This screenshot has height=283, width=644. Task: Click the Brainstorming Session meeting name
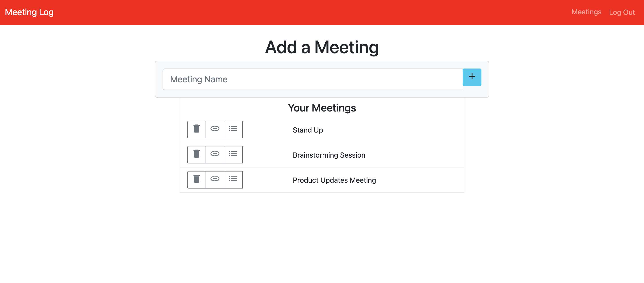(x=329, y=155)
